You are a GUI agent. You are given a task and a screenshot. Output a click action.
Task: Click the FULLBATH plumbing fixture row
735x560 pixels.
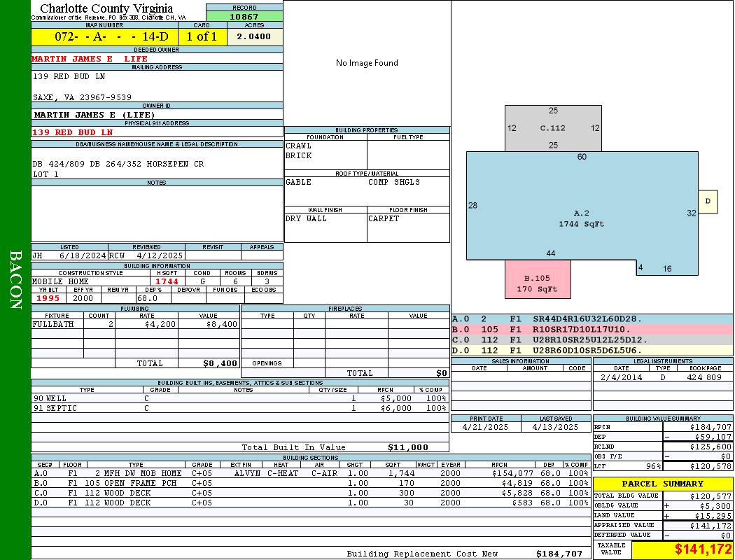tap(135, 325)
